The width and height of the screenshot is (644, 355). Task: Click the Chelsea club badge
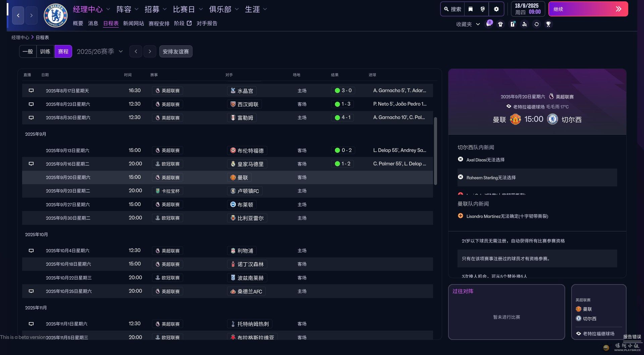point(56,15)
